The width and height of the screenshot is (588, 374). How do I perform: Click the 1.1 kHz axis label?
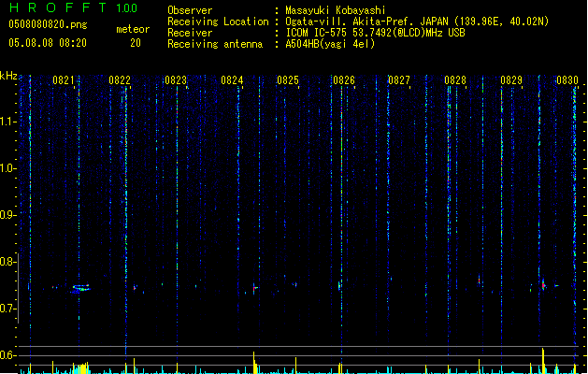pyautogui.click(x=8, y=122)
